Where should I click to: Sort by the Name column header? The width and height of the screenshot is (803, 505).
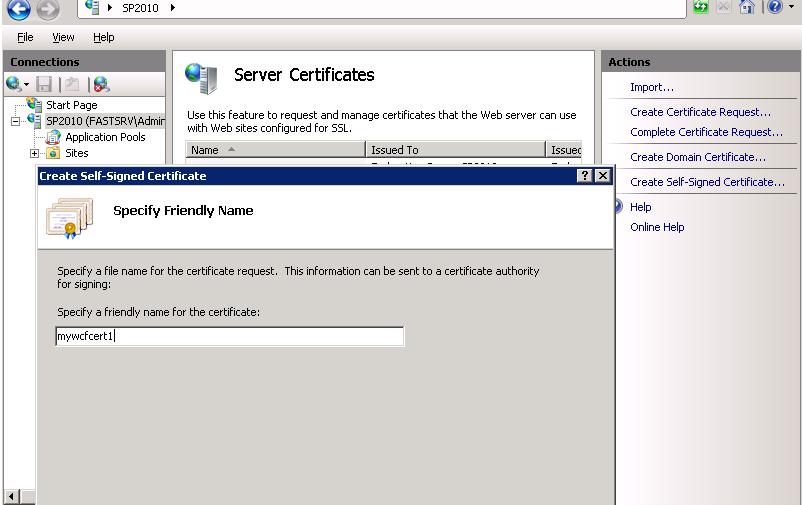(275, 150)
